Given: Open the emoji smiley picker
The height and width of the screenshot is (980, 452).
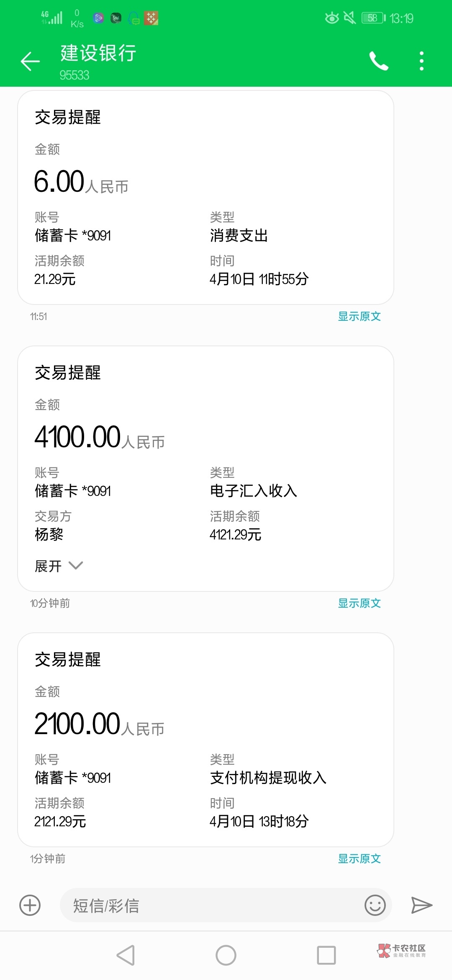Looking at the screenshot, I should pos(375,905).
